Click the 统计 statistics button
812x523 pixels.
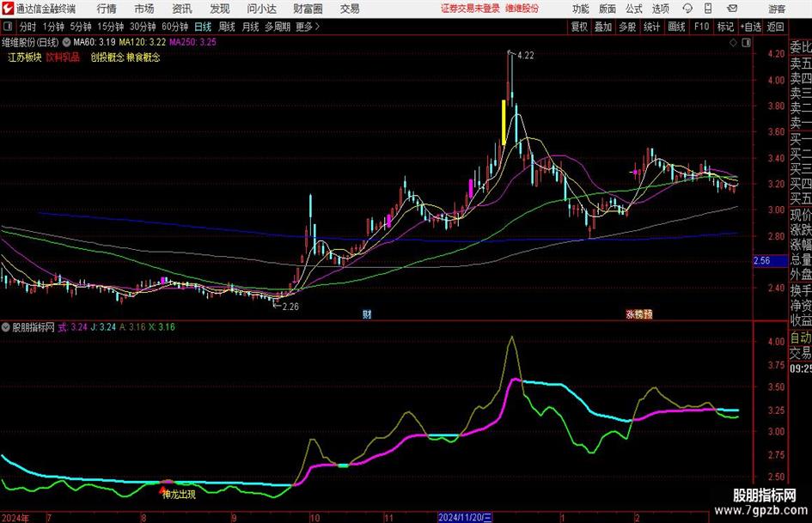(x=651, y=27)
